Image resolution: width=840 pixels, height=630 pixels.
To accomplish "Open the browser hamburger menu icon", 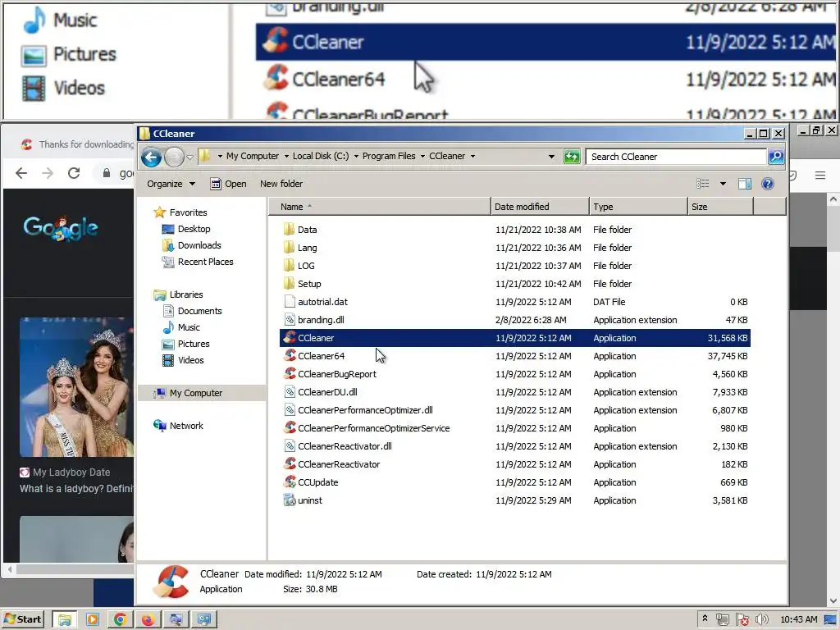I will [820, 176].
